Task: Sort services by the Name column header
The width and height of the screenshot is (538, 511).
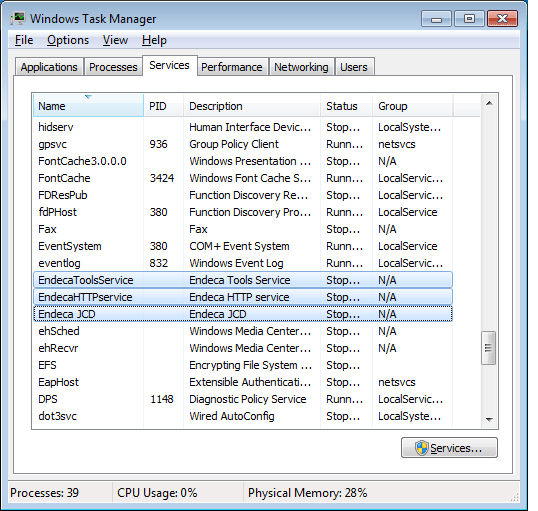Action: pyautogui.click(x=88, y=106)
